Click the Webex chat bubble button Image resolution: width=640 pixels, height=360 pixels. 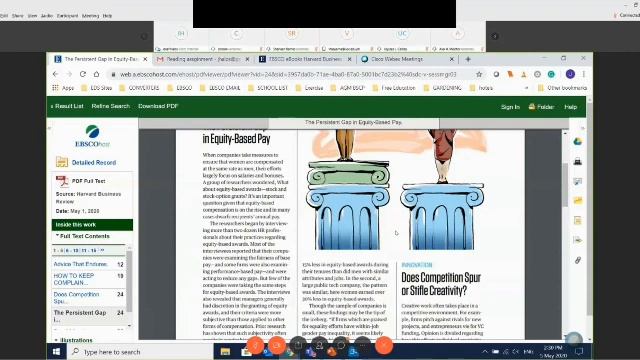click(x=341, y=345)
